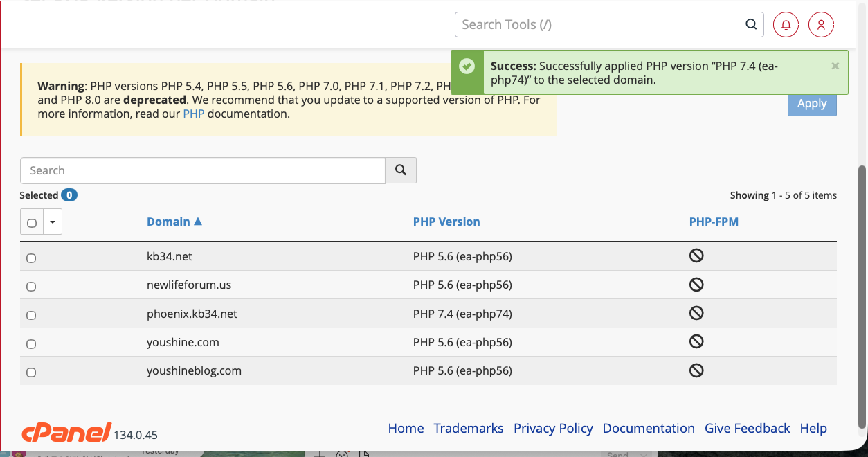Open the PHP documentation link in warning
This screenshot has width=868, height=457.
pyautogui.click(x=194, y=114)
